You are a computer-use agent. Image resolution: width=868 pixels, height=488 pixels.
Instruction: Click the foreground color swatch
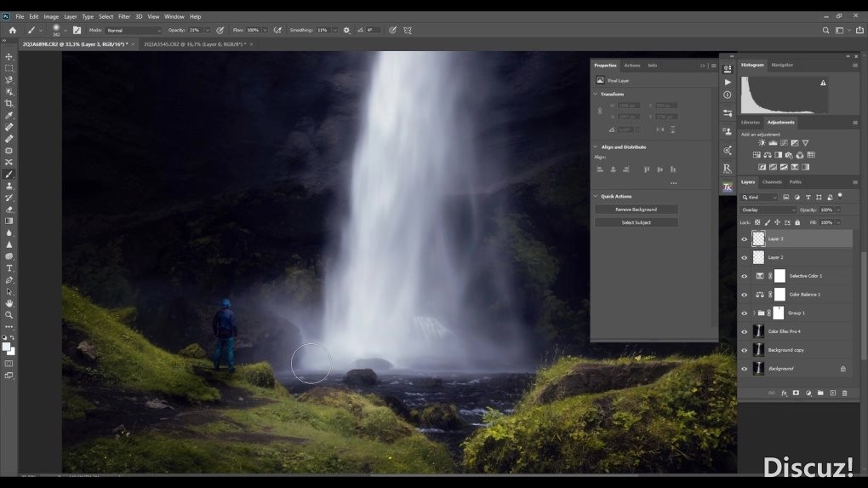[6, 347]
